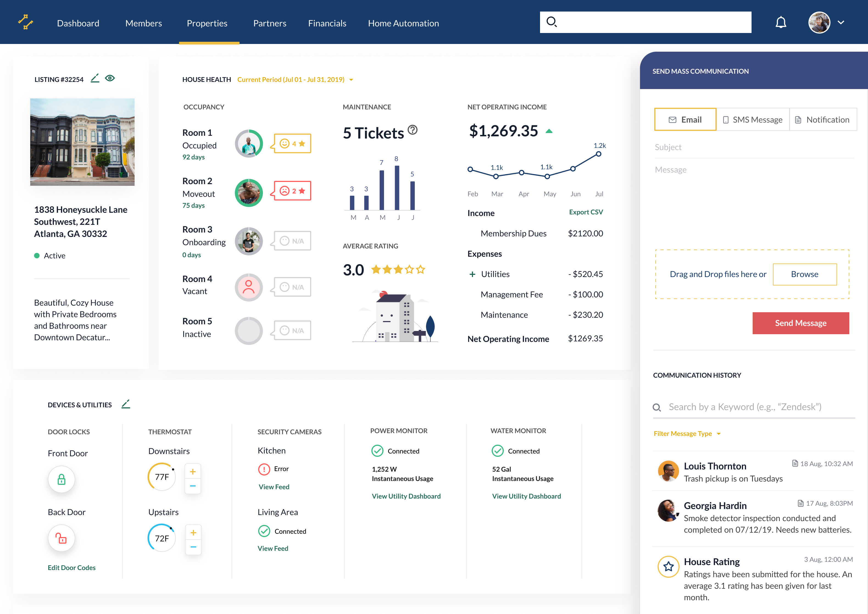Edit Devices & Utilities with pencil icon
Image resolution: width=868 pixels, height=614 pixels.
(x=126, y=404)
